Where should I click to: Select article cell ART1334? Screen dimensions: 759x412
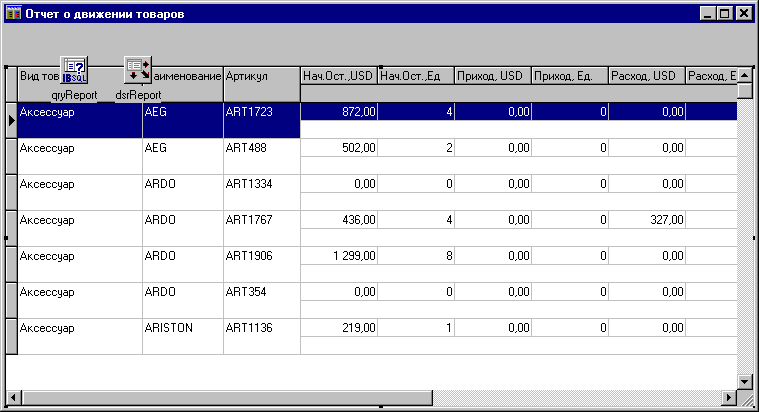tap(262, 192)
